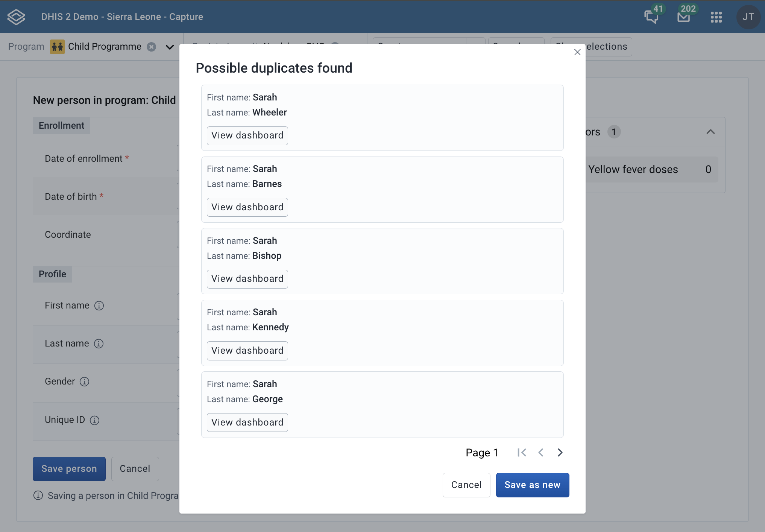Image resolution: width=765 pixels, height=532 pixels.
Task: Open the apps grid menu icon
Action: click(716, 17)
